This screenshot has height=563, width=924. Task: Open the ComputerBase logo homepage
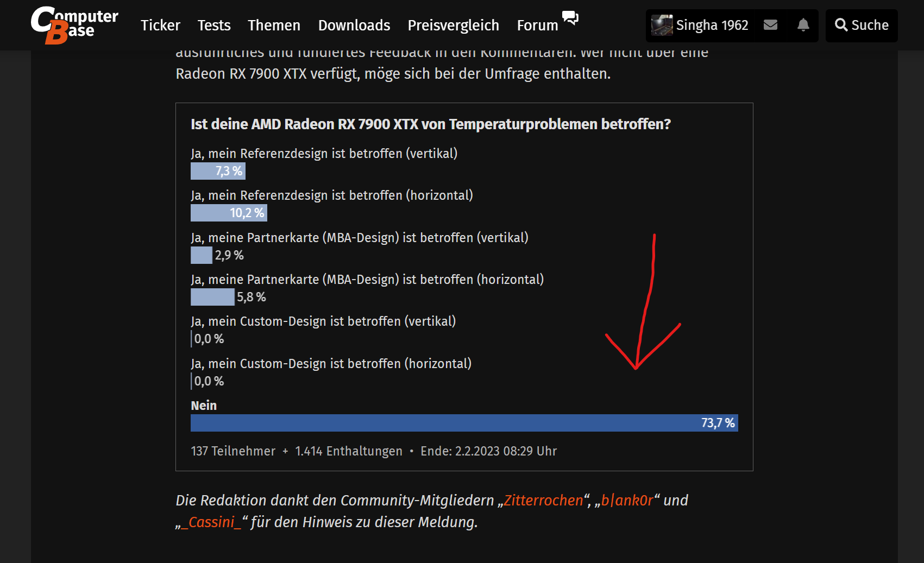tap(74, 25)
